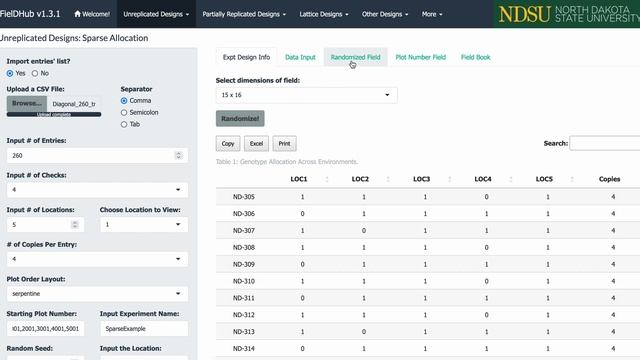Choose Tab separator option
This screenshot has width=640, height=360.
point(124,124)
